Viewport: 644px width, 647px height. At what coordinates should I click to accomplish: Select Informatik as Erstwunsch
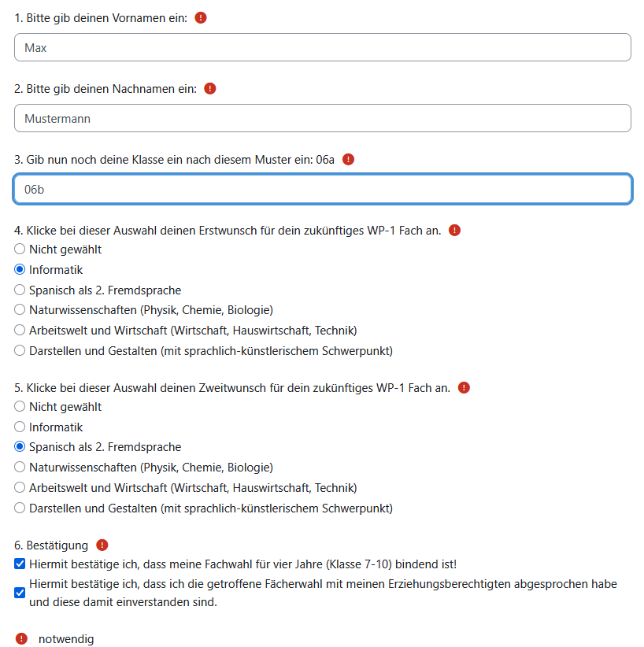[19, 269]
